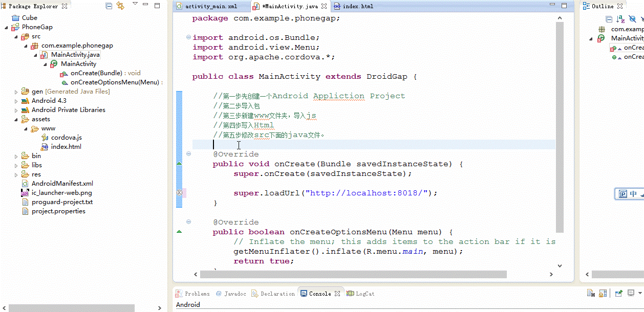Screen dimensions: 644x312
Task: Switch to activity_main.xml editor tab
Action: (211, 6)
